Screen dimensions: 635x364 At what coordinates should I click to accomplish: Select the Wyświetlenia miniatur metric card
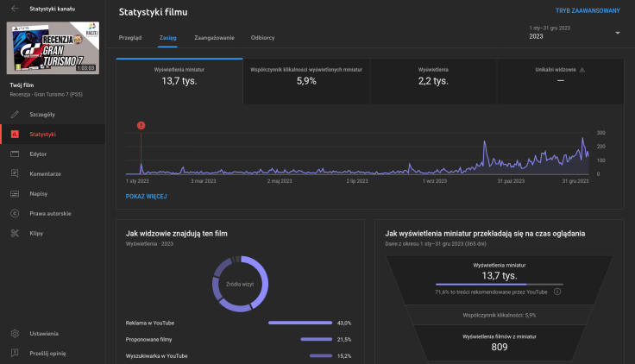coord(179,76)
